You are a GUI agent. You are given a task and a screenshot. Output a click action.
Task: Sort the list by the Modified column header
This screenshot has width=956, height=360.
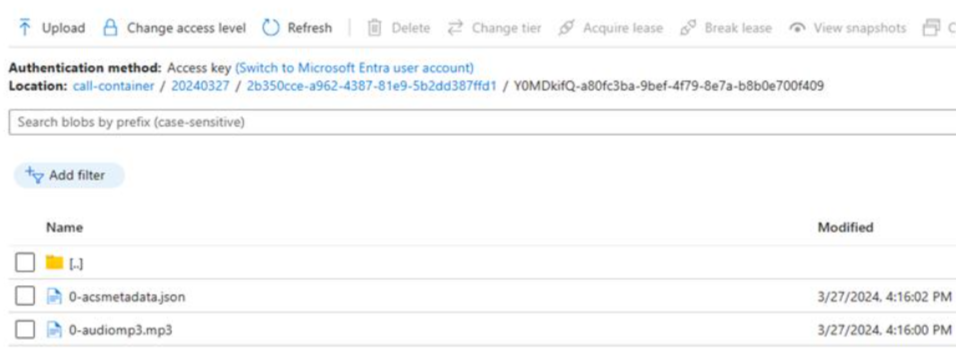(845, 228)
